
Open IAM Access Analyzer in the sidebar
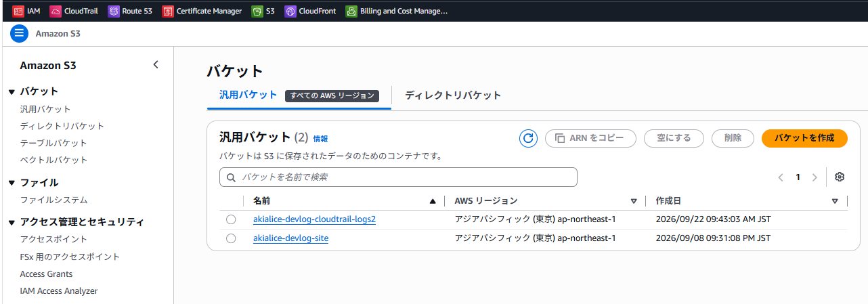pyautogui.click(x=59, y=291)
